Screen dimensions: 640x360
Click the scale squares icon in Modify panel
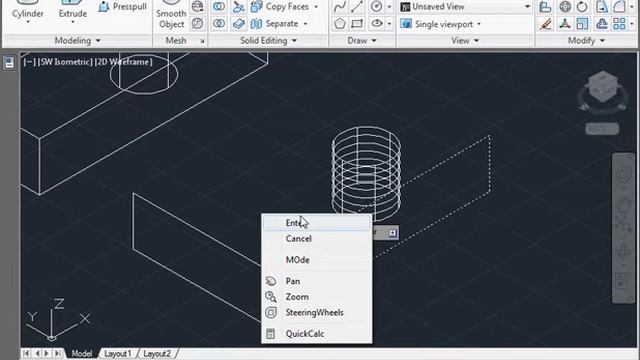582,24
